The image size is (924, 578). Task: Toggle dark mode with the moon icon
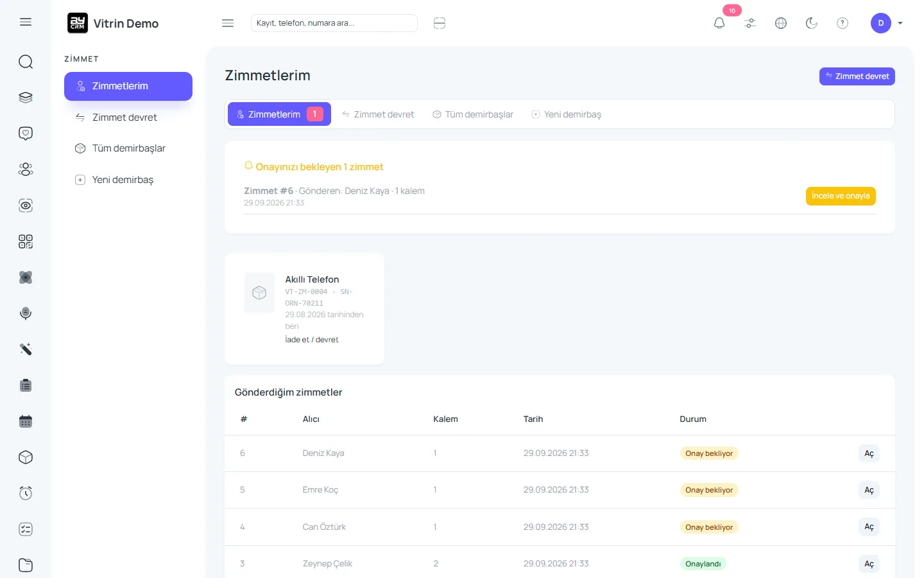coord(812,23)
